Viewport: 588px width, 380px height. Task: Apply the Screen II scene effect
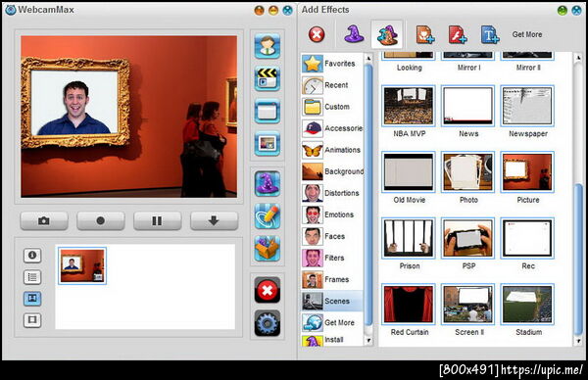468,305
